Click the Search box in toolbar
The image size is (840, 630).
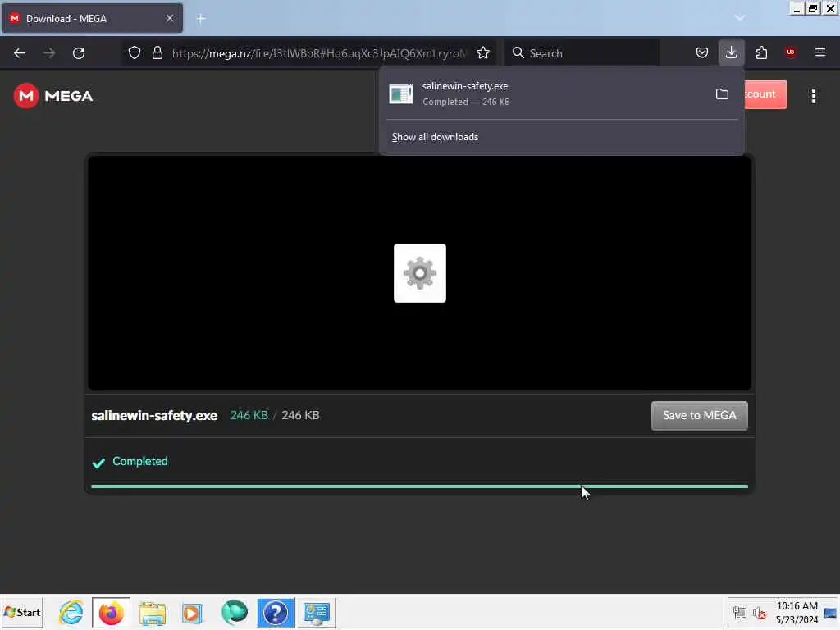[x=582, y=53]
